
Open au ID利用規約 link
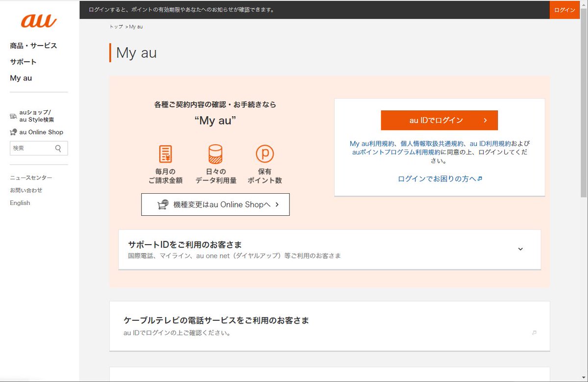tap(490, 144)
